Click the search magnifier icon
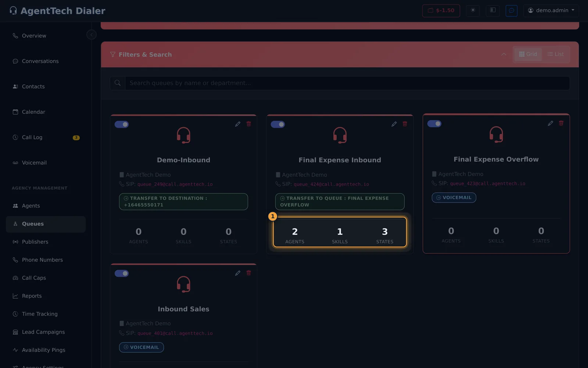 point(118,83)
